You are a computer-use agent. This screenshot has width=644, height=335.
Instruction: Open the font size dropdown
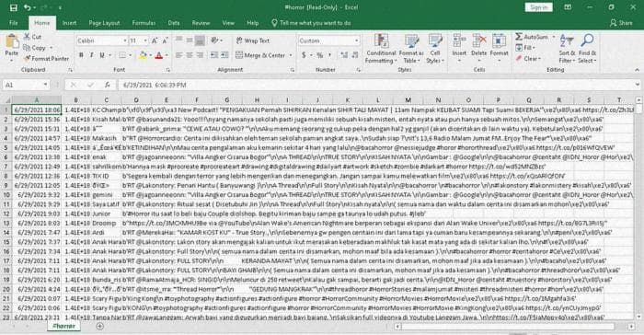[x=145, y=40]
